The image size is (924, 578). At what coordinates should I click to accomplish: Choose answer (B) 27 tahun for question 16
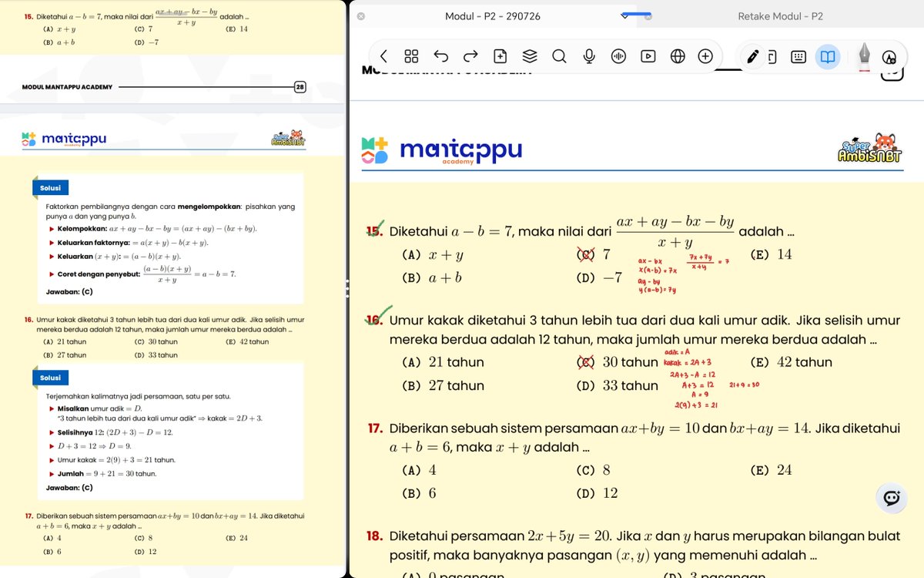pyautogui.click(x=443, y=385)
